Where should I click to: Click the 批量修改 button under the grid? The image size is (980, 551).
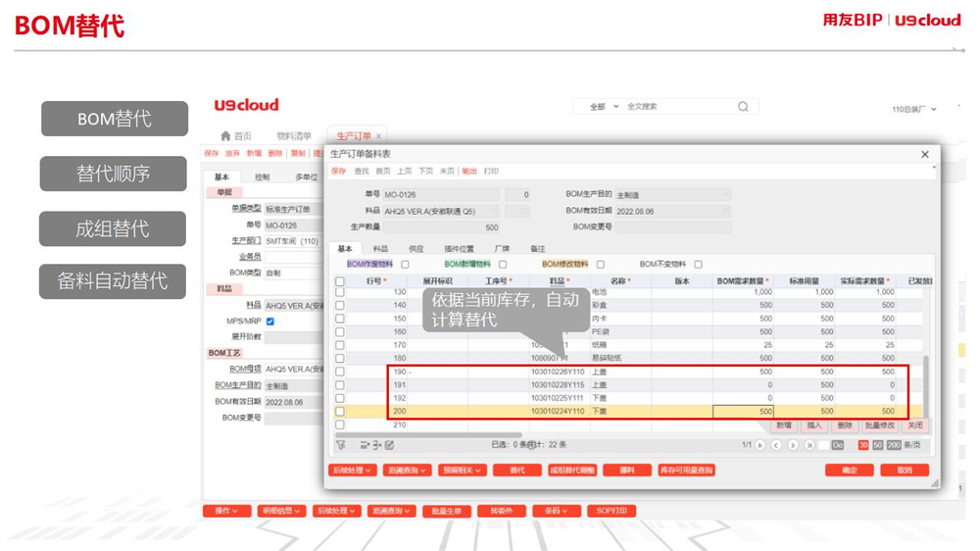879,426
